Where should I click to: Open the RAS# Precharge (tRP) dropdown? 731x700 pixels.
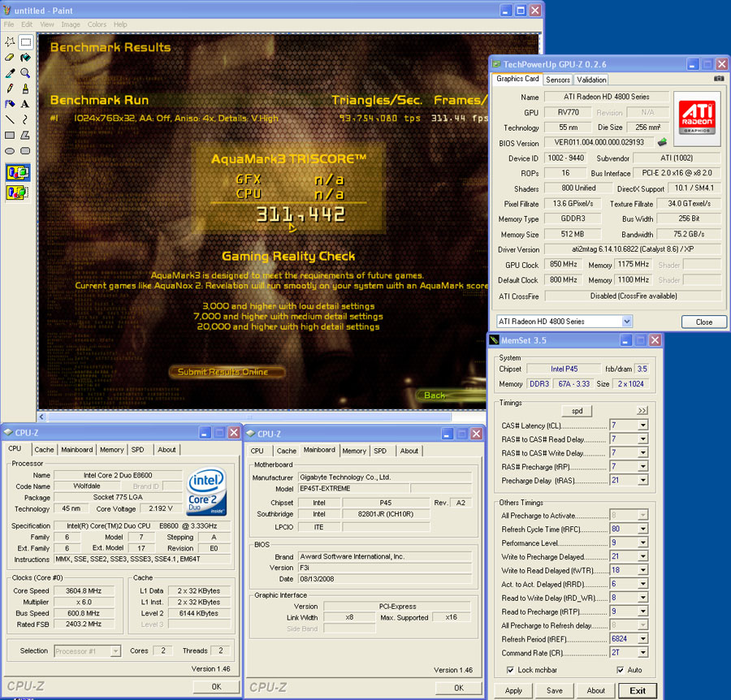click(x=643, y=466)
